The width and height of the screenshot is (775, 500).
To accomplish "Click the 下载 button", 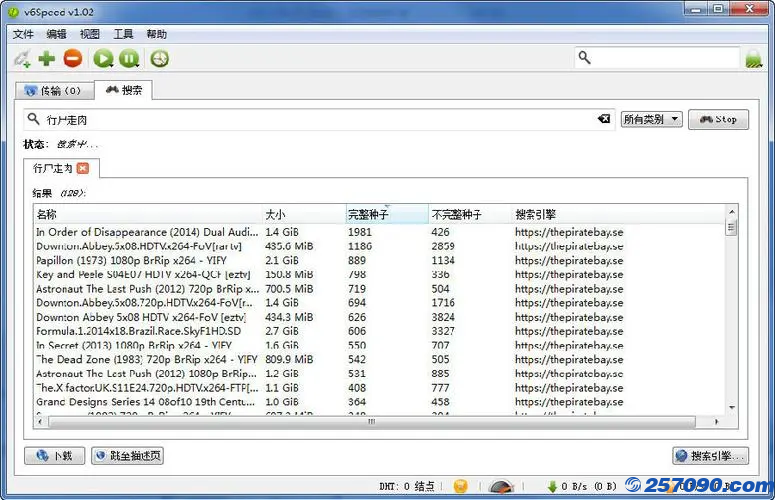I will pyautogui.click(x=54, y=456).
